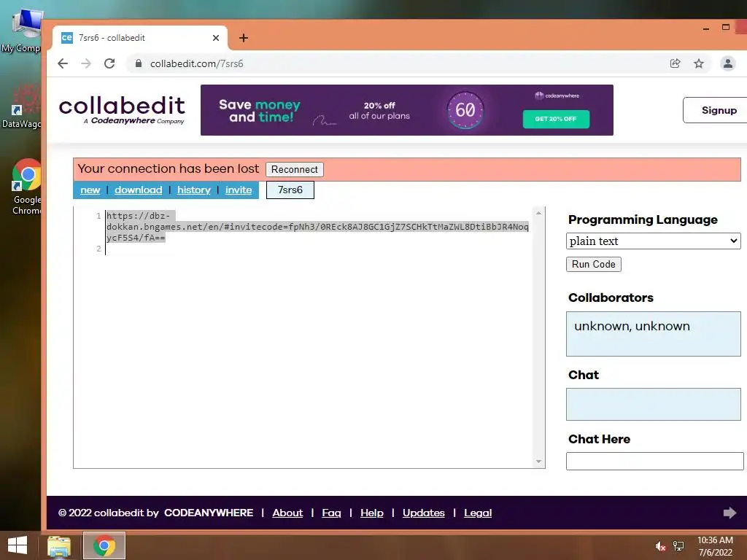This screenshot has width=747, height=560.
Task: Click the collabedit logo
Action: pos(122,110)
